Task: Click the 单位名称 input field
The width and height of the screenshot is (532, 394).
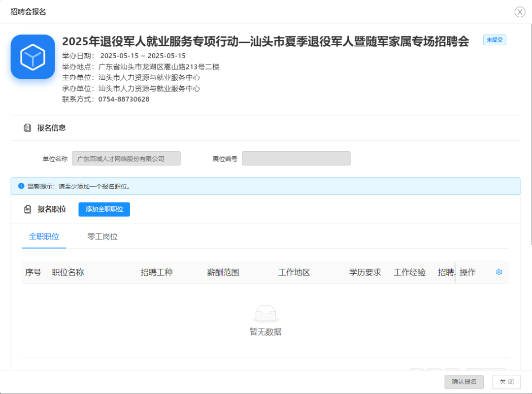Action: [126, 158]
